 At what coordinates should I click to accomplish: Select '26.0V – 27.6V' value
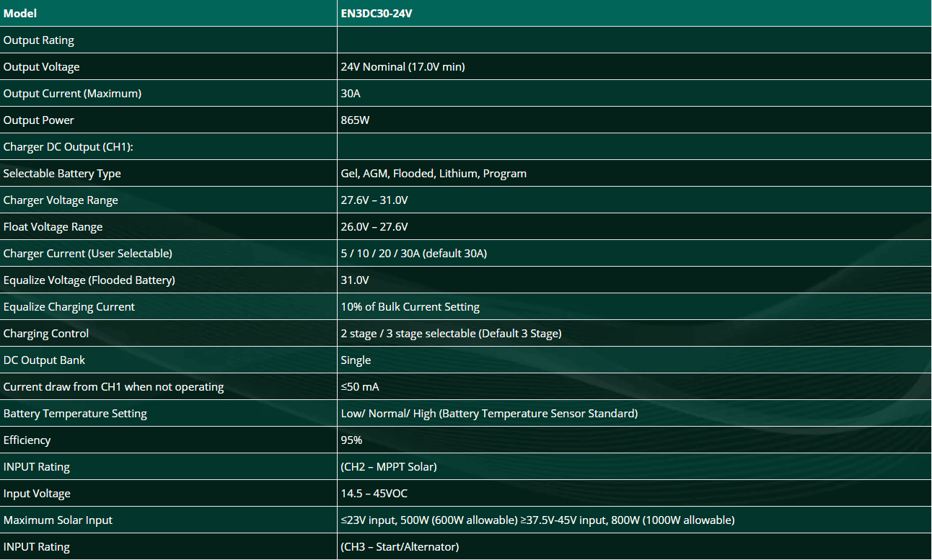pyautogui.click(x=374, y=227)
